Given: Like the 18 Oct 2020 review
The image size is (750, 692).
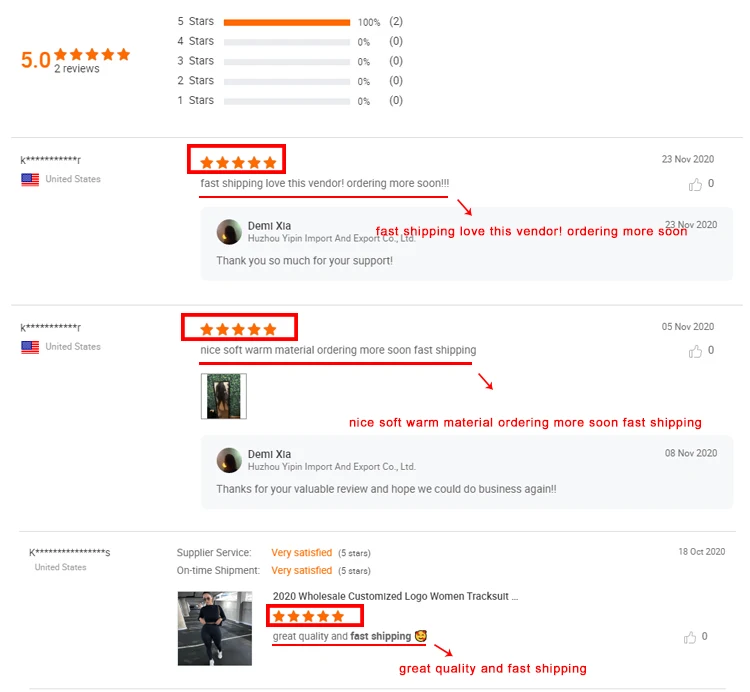Looking at the screenshot, I should pyautogui.click(x=689, y=637).
